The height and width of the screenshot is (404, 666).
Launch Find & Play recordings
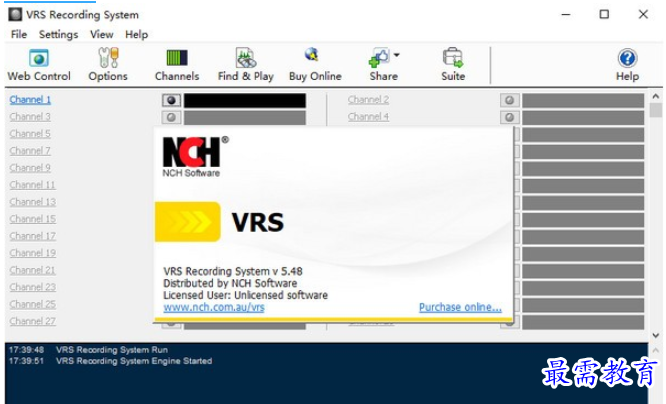(x=246, y=65)
